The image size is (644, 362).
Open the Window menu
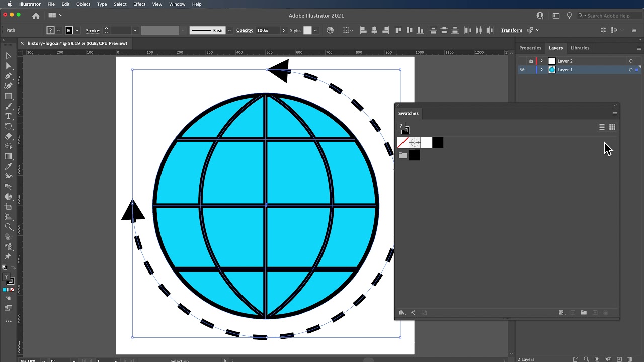click(177, 4)
